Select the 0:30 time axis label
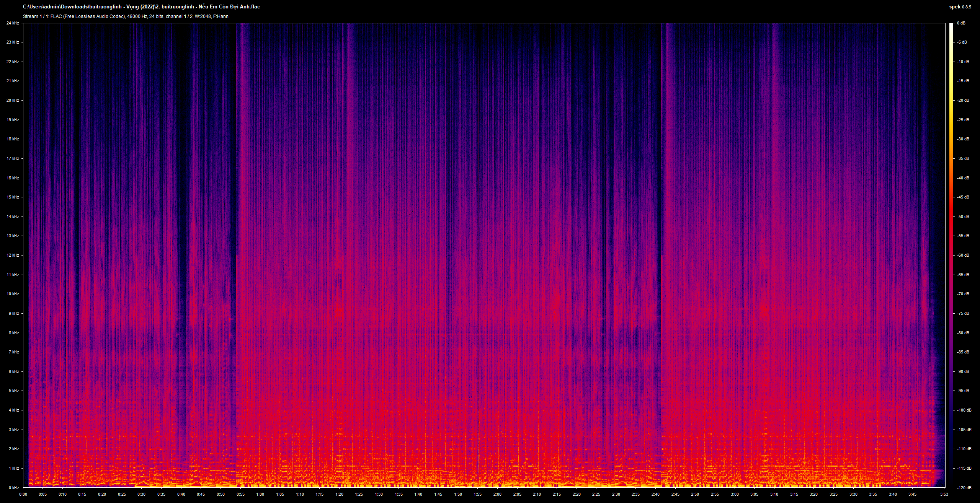The width and height of the screenshot is (980, 503). 141,494
